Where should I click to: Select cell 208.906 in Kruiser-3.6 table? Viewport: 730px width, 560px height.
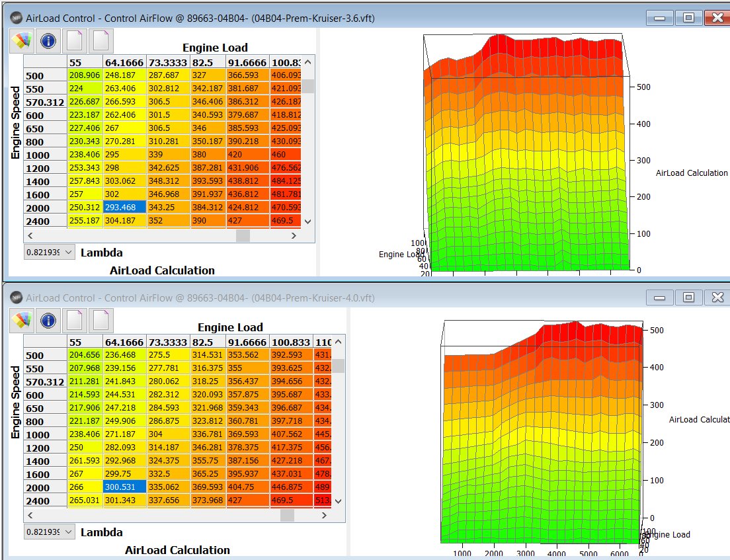click(85, 75)
